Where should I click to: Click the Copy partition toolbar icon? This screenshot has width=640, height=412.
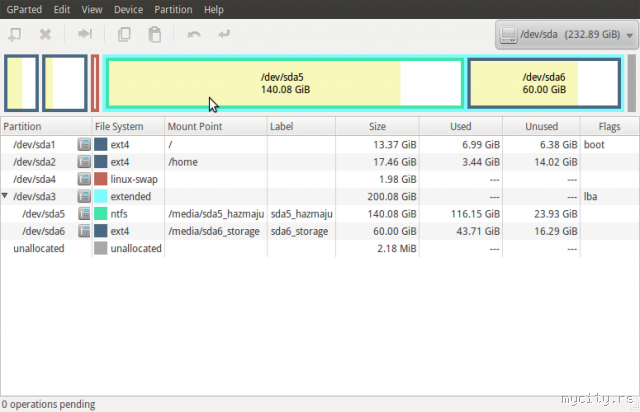coord(124,34)
